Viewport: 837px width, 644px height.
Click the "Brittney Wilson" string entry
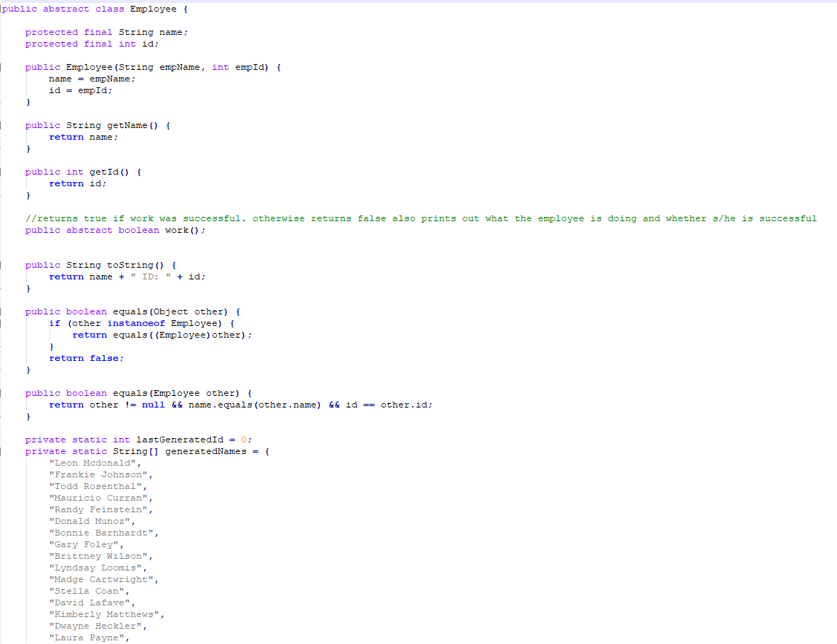coord(101,557)
